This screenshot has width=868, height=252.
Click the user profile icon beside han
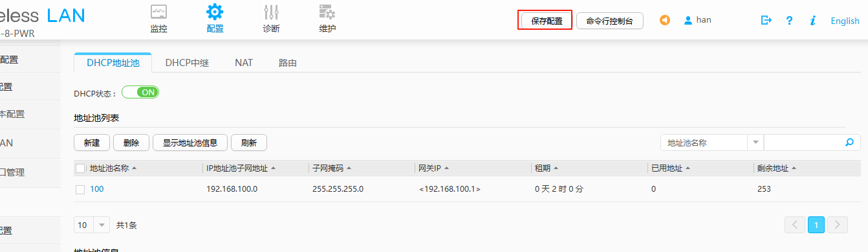688,21
